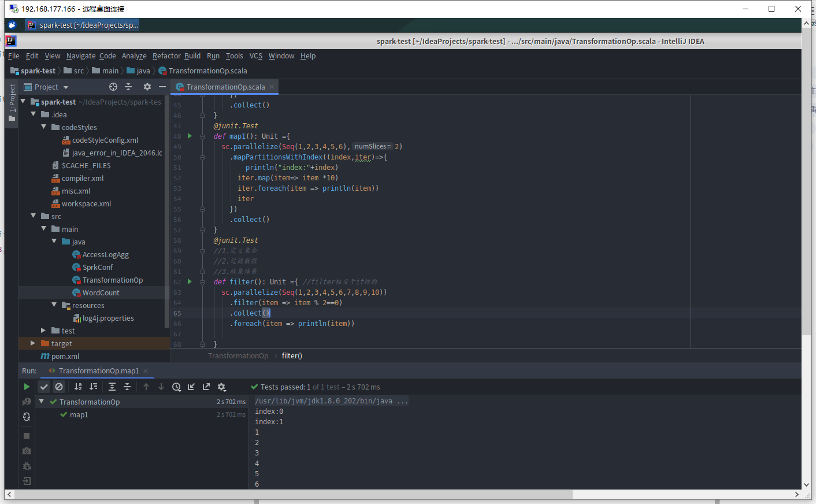Click Locate current file target icon
816x504 pixels.
[x=113, y=87]
